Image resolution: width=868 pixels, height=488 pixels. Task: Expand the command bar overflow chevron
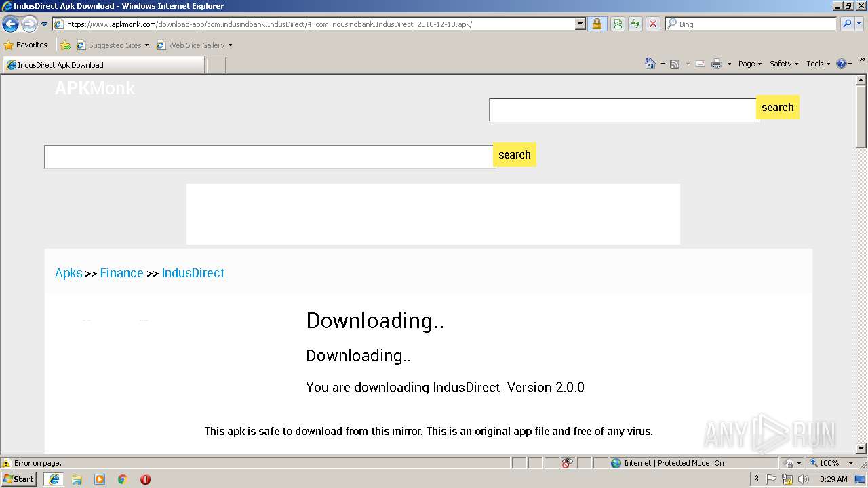(x=862, y=60)
